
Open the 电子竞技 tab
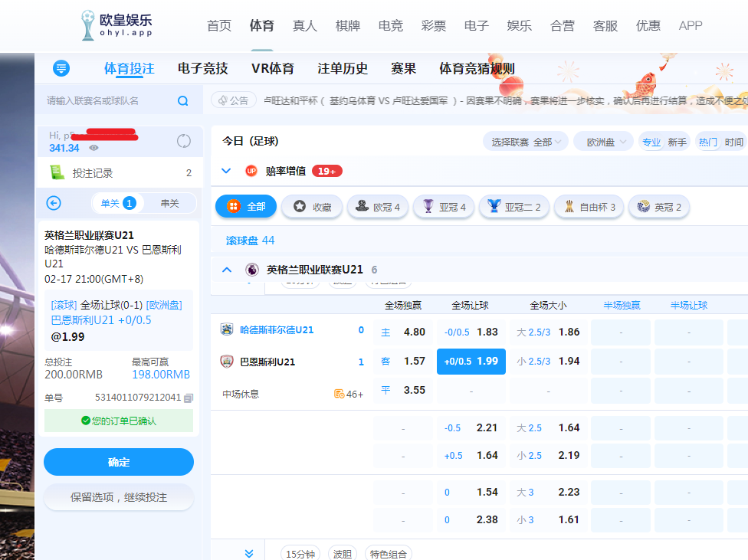tap(202, 68)
